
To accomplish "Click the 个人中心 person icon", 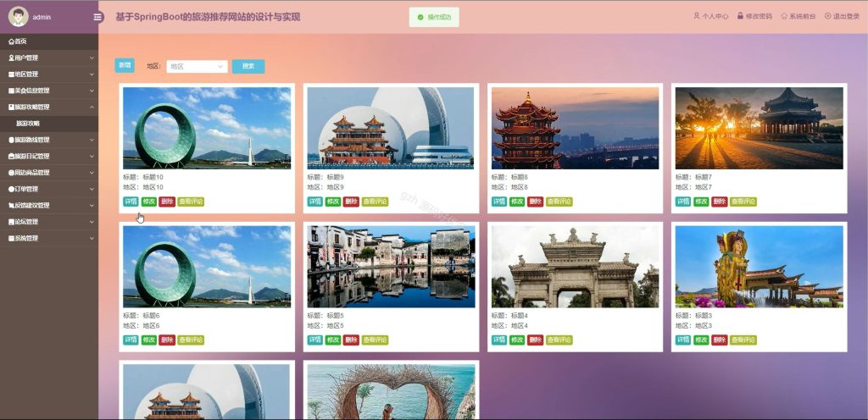I will (x=697, y=16).
